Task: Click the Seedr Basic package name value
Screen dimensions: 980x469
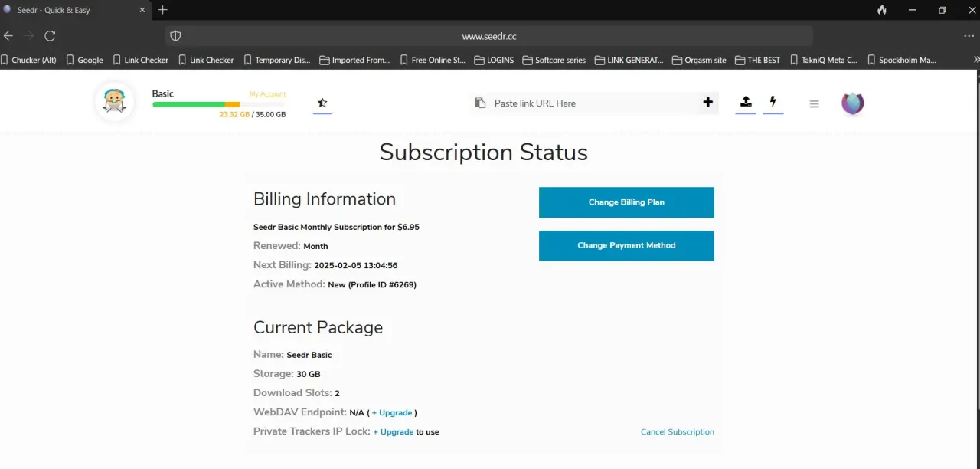Action: pos(309,355)
